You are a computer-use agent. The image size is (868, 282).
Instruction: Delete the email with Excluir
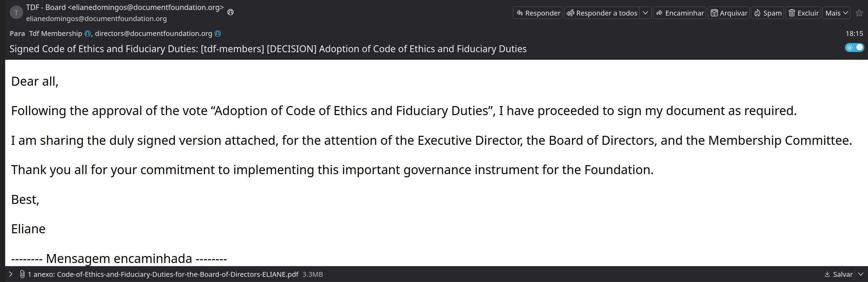(x=803, y=13)
